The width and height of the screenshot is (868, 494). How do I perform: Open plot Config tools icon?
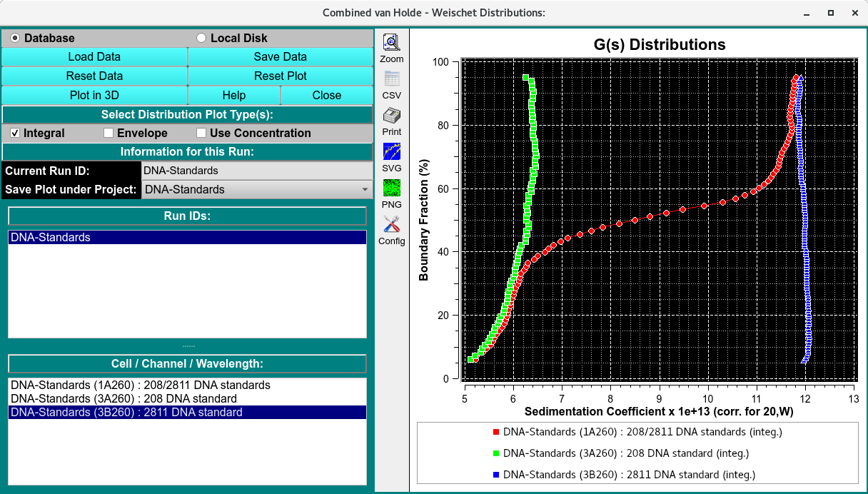pos(391,225)
